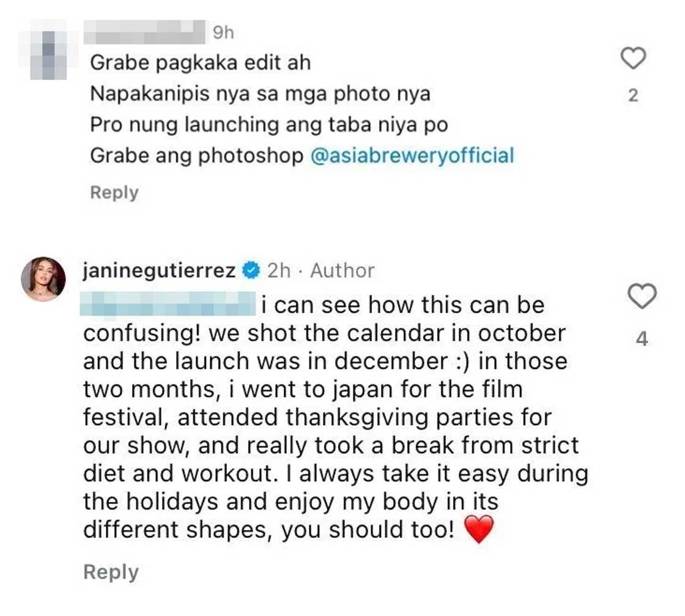Click the line "Grabe pagkaka edit ah"
The image size is (685, 616).
(x=200, y=62)
